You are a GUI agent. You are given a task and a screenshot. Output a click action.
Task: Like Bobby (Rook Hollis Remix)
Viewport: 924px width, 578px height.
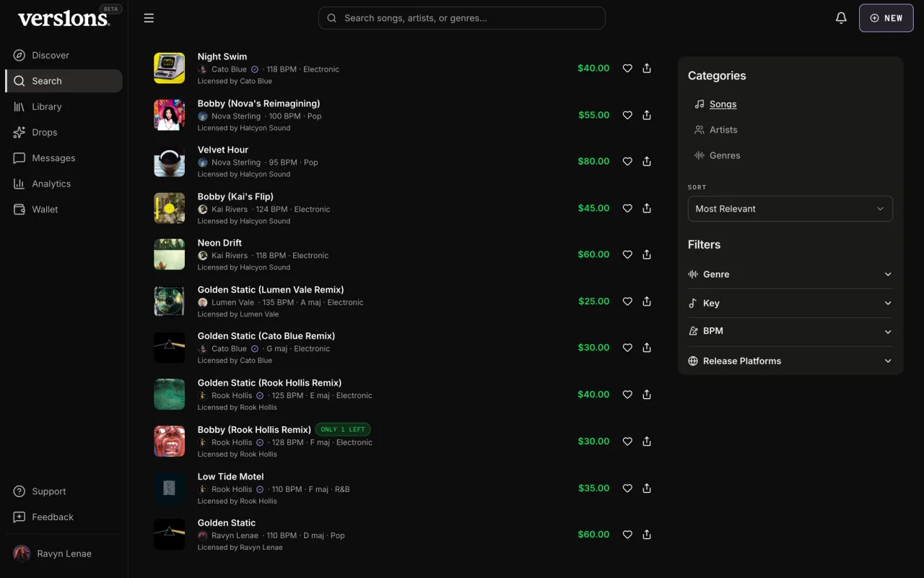627,441
